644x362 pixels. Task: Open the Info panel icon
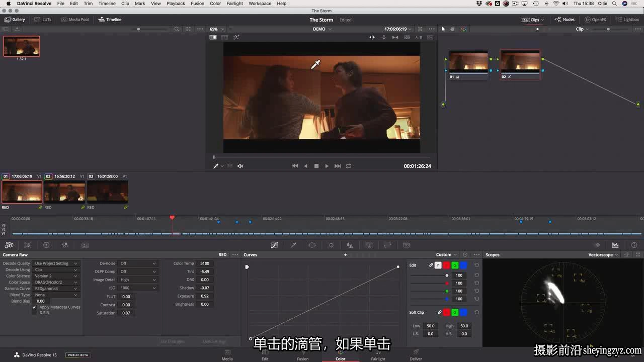coord(634,245)
